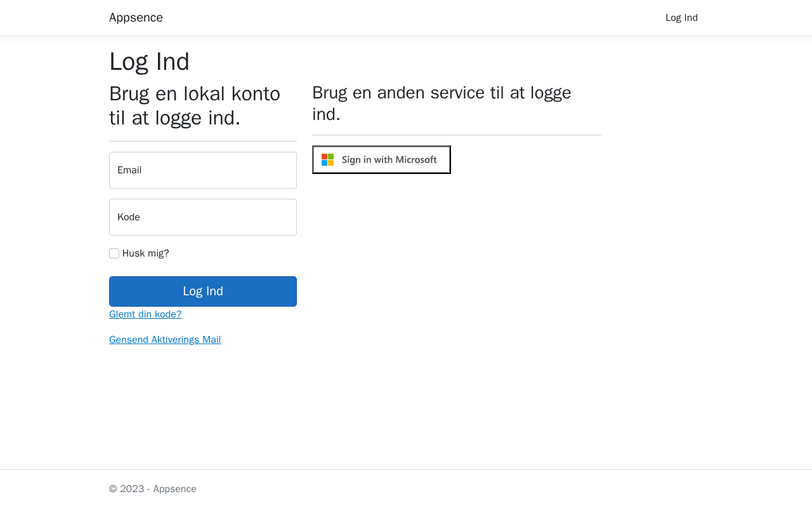This screenshot has width=812, height=508.
Task: Open the Glemt din kode? link
Action: [145, 314]
